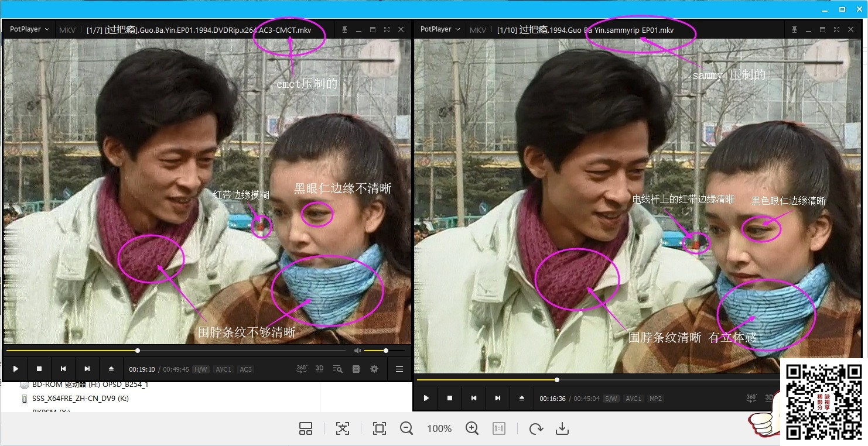The image size is (868, 446).
Task: Click the seek bar in left PotPlayer
Action: 176,351
